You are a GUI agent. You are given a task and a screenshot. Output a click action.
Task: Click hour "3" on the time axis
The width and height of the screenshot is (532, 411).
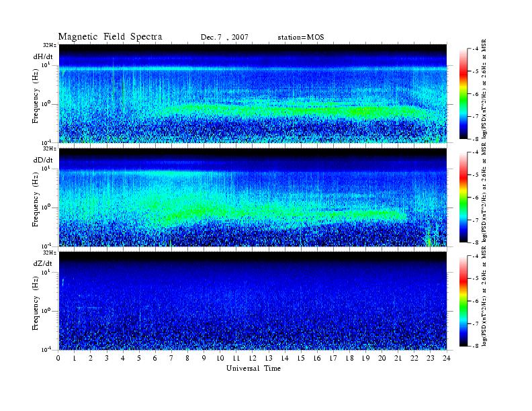pyautogui.click(x=107, y=358)
